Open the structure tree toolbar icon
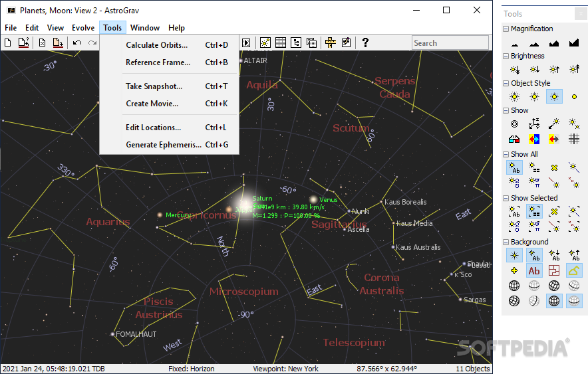The image size is (588, 374). 296,43
